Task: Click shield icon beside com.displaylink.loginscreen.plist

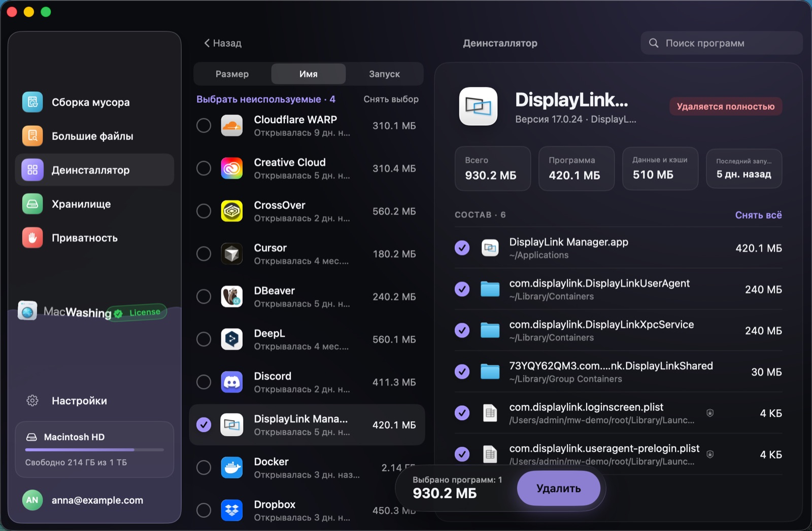Action: pyautogui.click(x=710, y=413)
